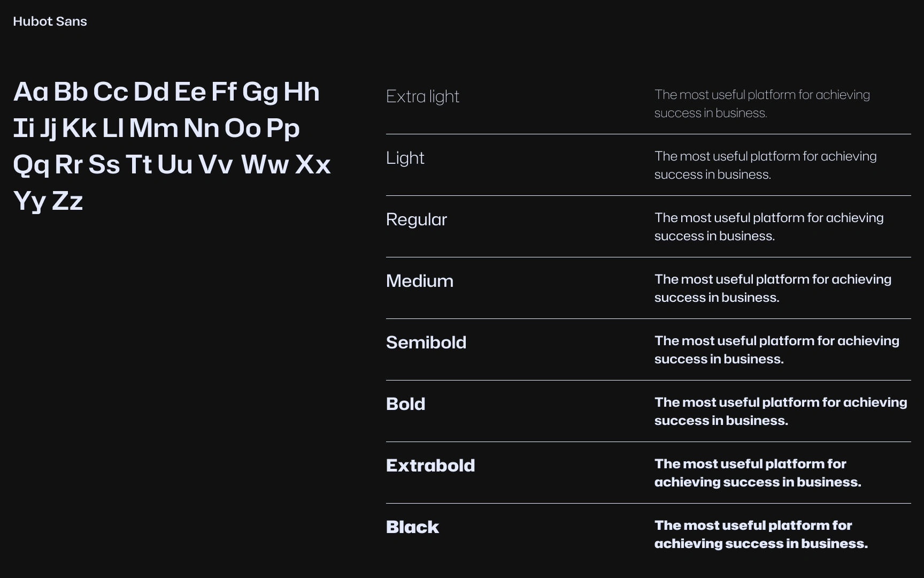Select the Extra light weight label
This screenshot has height=578, width=924.
coord(422,96)
